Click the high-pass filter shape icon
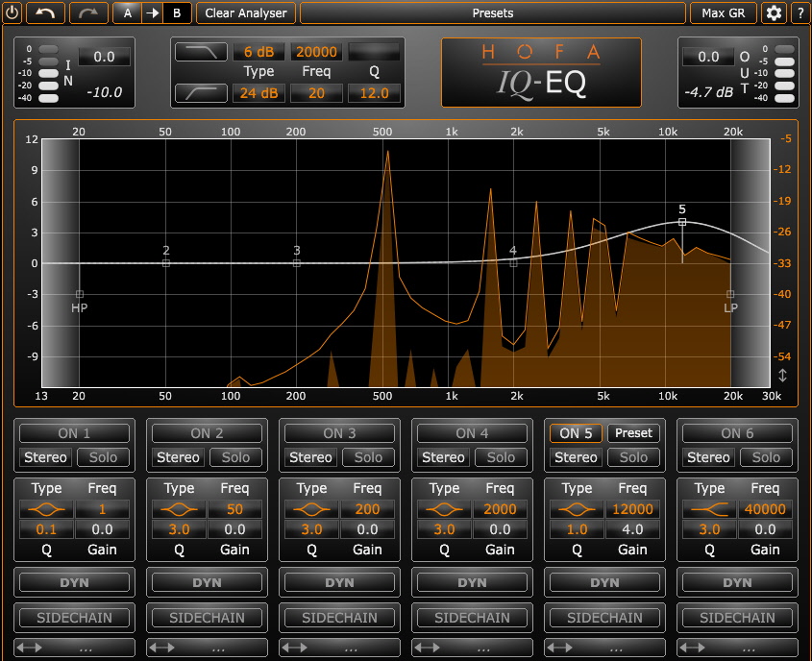 (201, 93)
